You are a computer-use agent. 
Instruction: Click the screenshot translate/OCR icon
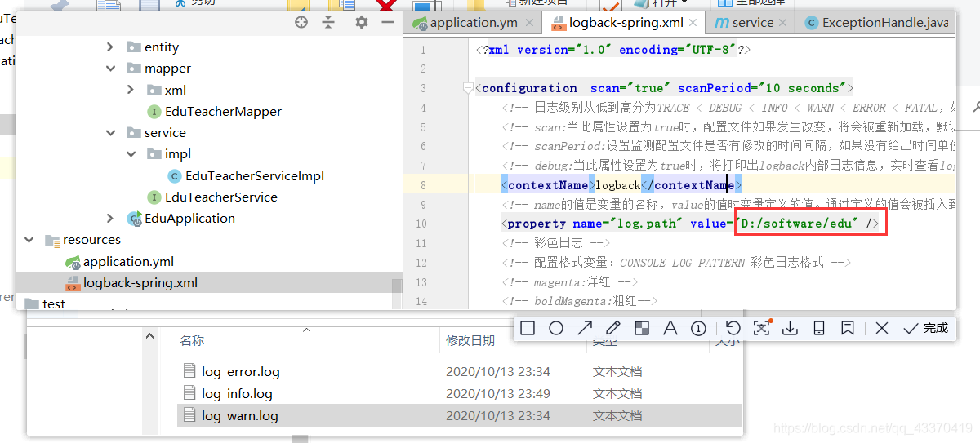coord(762,328)
